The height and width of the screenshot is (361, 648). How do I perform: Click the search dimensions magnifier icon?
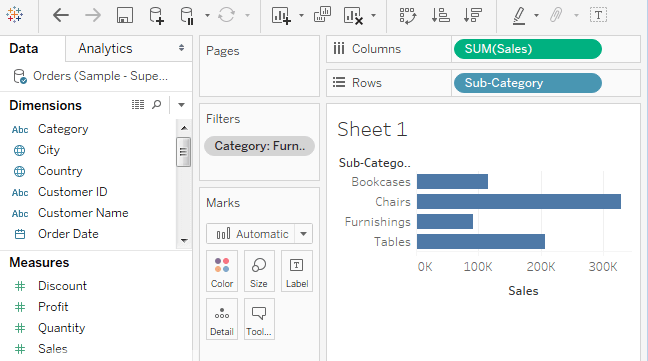[x=157, y=104]
